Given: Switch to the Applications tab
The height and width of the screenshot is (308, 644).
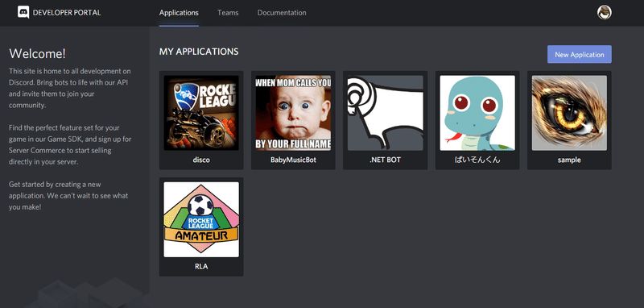Looking at the screenshot, I should click(179, 13).
